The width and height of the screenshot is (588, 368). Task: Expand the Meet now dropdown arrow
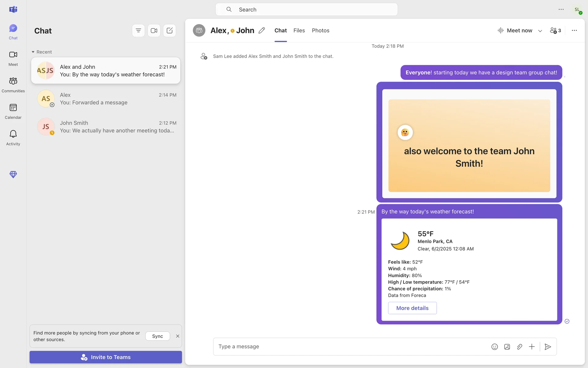point(540,31)
